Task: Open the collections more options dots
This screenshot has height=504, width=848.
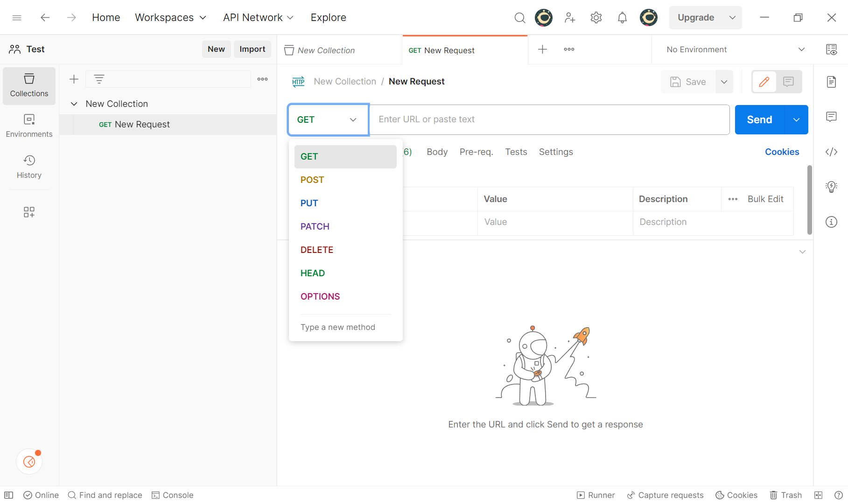Action: click(x=262, y=79)
